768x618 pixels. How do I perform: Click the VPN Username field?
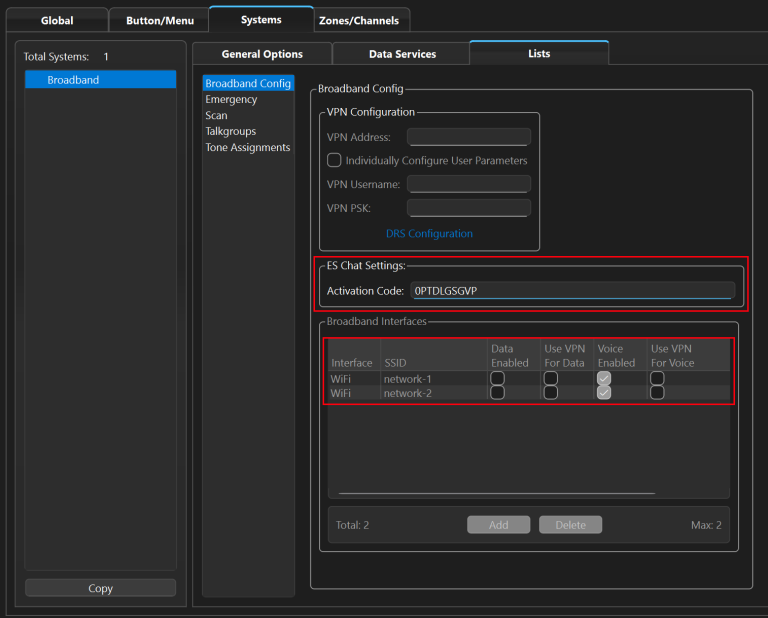point(468,184)
